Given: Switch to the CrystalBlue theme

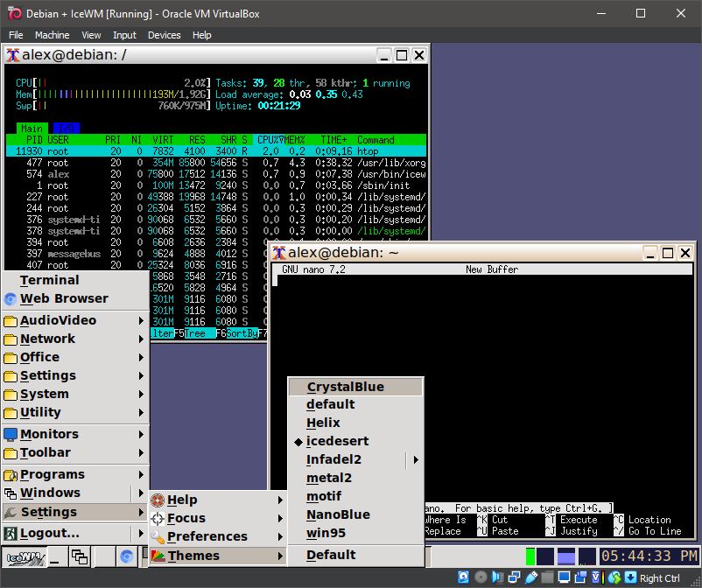Looking at the screenshot, I should click(x=345, y=387).
